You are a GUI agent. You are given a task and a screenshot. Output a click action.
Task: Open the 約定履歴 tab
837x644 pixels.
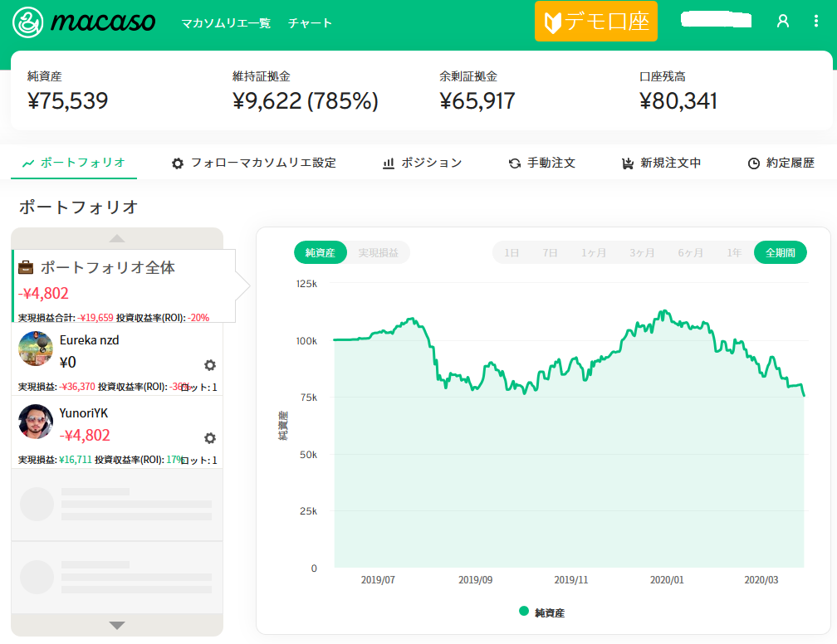pyautogui.click(x=781, y=163)
